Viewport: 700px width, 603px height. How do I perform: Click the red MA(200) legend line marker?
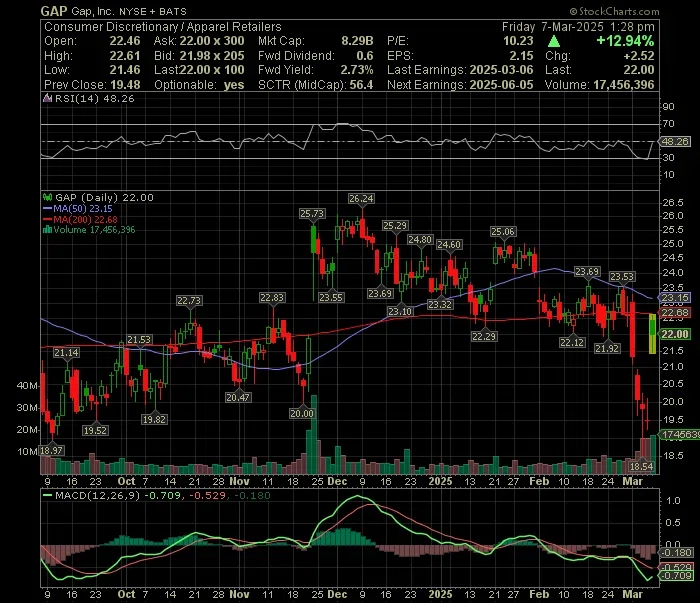tap(47, 220)
